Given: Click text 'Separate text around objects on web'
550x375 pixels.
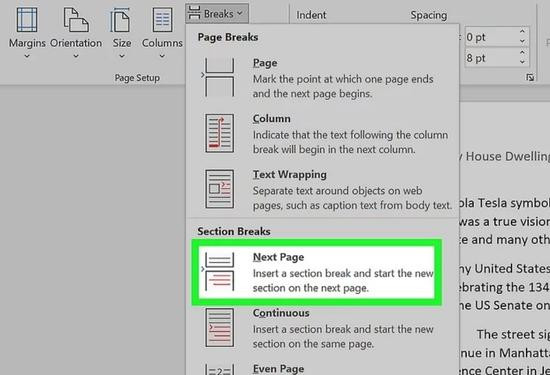Looking at the screenshot, I should tap(337, 191).
